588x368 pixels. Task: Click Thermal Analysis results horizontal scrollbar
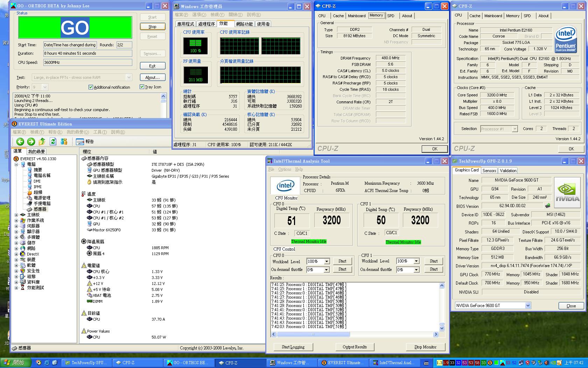(x=355, y=334)
